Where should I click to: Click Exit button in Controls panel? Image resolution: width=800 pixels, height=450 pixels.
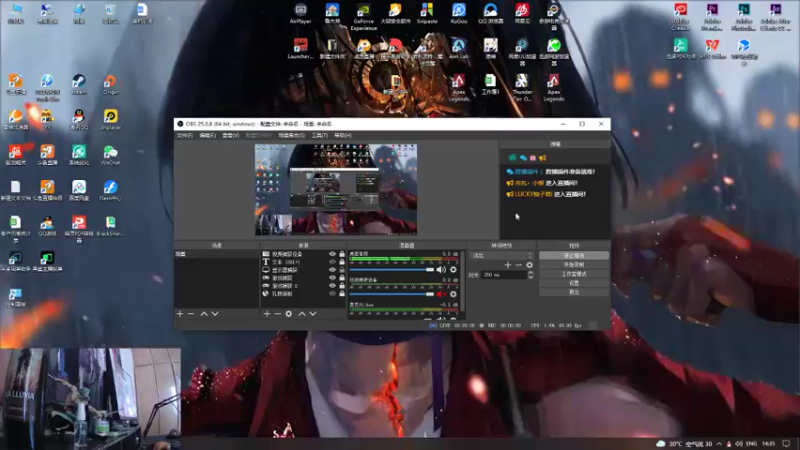pyautogui.click(x=574, y=292)
